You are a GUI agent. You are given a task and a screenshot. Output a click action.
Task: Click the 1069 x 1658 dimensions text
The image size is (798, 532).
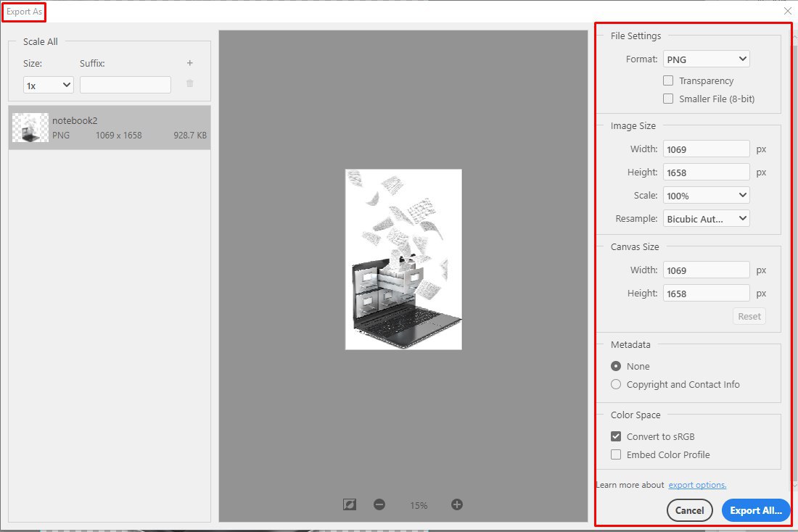coord(118,136)
